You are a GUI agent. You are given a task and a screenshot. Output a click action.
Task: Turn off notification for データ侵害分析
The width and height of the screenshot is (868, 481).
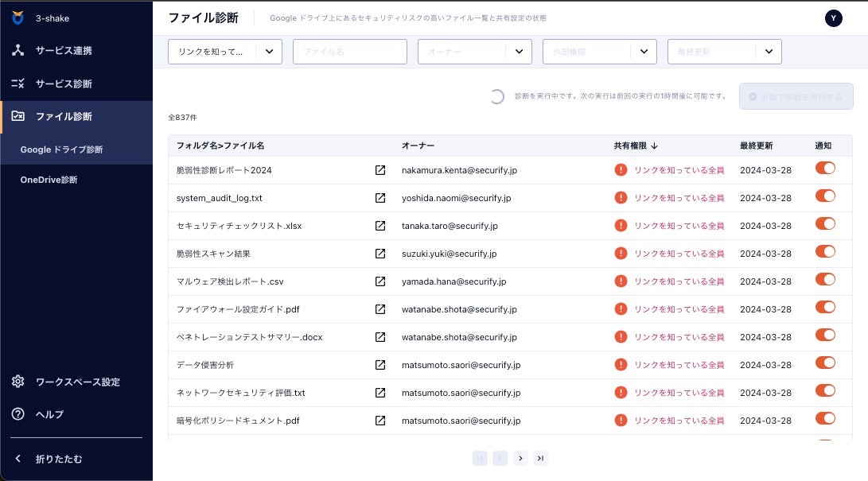tap(825, 363)
